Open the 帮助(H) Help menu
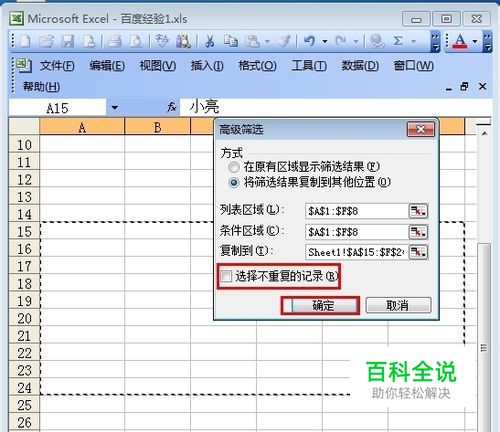Image resolution: width=500 pixels, height=432 pixels. tap(41, 87)
